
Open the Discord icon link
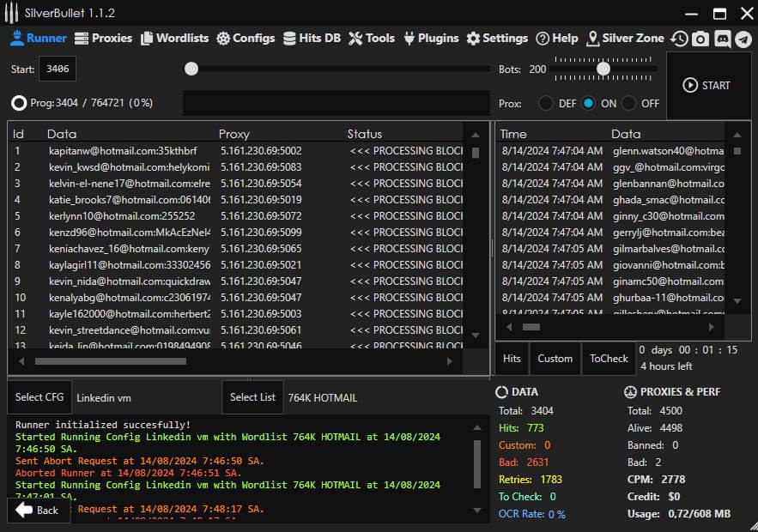pyautogui.click(x=722, y=39)
